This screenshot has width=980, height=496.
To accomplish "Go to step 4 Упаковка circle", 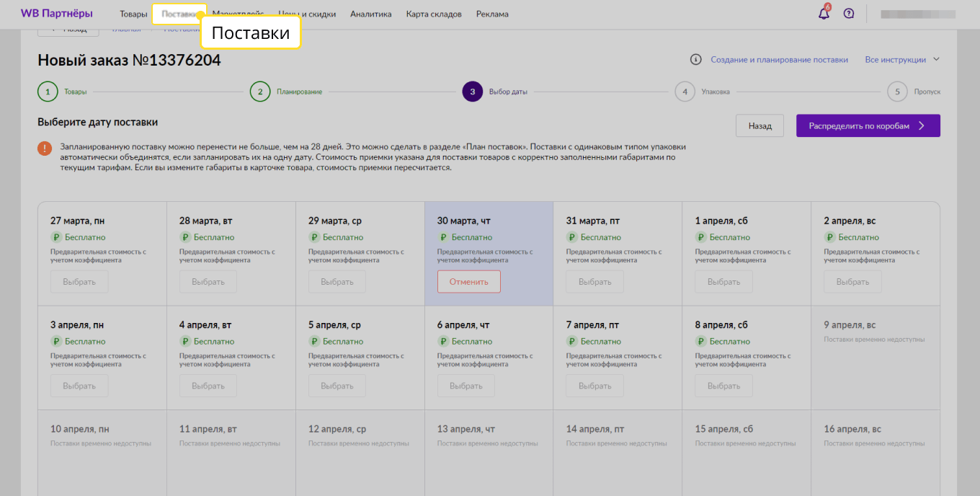I will click(685, 92).
